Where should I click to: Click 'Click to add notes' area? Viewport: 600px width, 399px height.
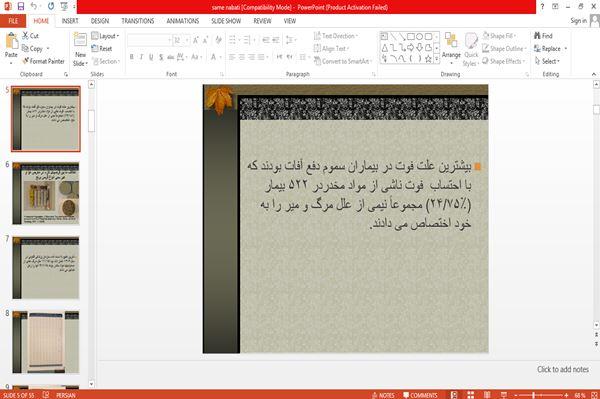tap(563, 369)
